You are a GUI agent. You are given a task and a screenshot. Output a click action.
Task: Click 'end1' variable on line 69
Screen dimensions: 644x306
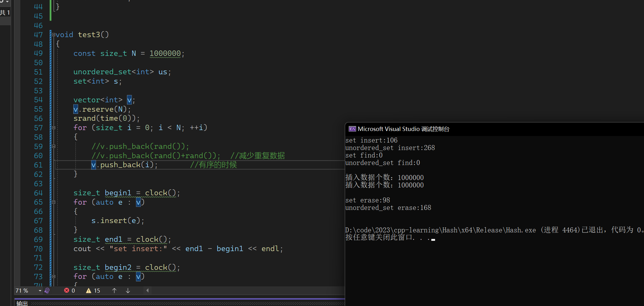click(x=114, y=239)
